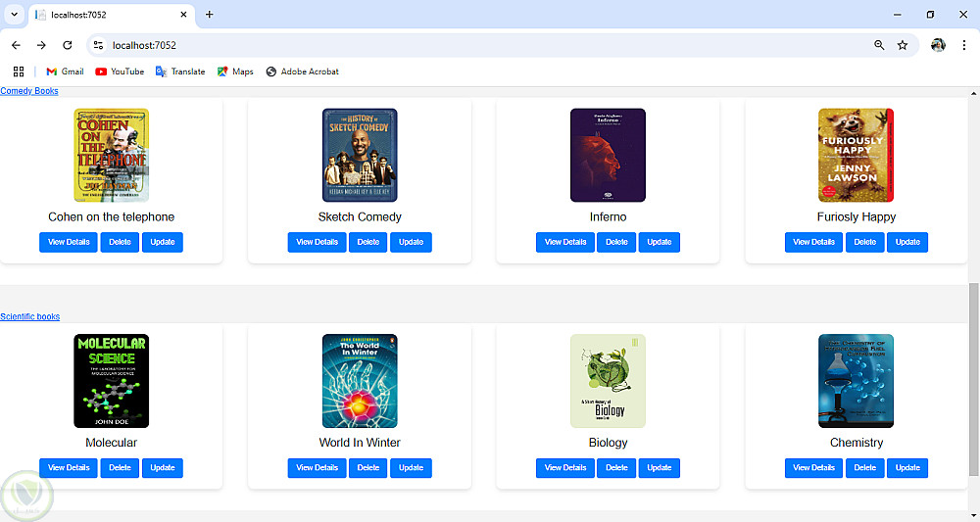Screen dimensions: 980x522
Task: Open the Scientific books category link
Action: [x=30, y=316]
